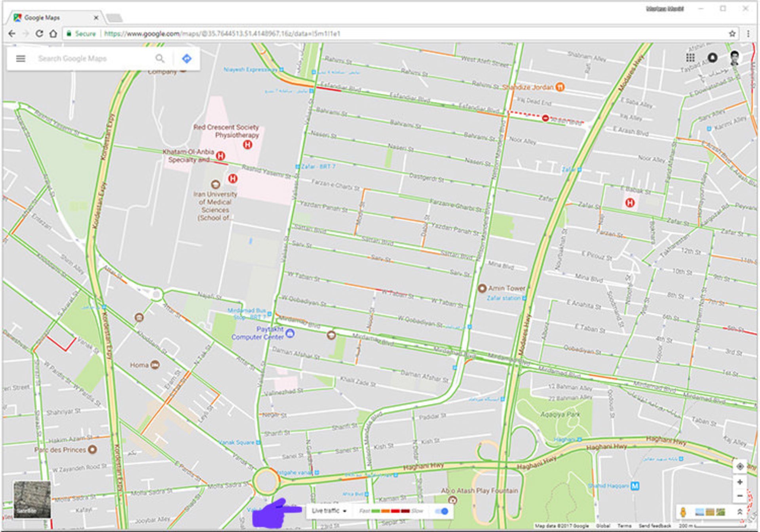This screenshot has width=760, height=532.
Task: Click the road closure icon on Arash Blvd
Action: [545, 118]
